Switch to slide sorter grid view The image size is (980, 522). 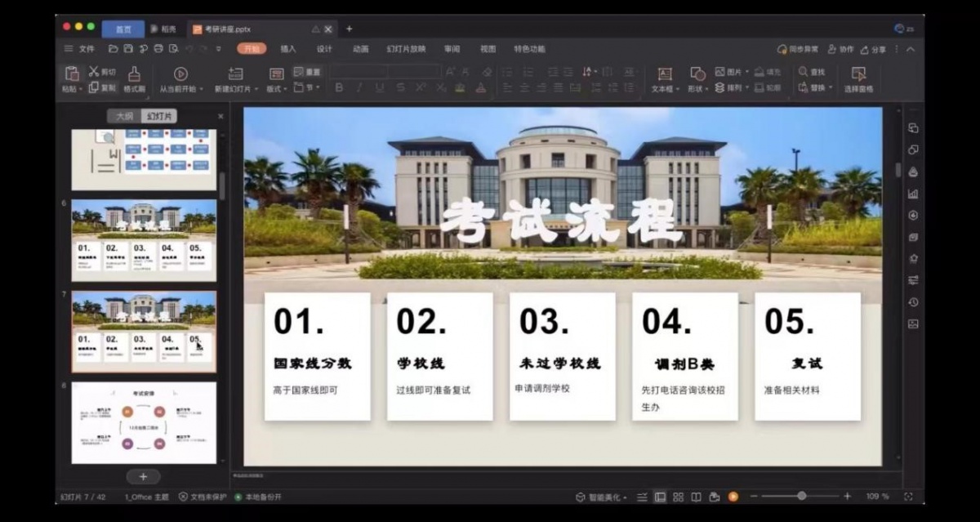[x=678, y=497]
